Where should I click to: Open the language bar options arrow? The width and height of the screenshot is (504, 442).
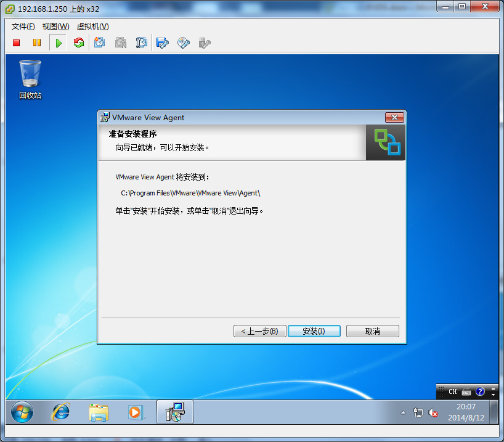click(494, 395)
